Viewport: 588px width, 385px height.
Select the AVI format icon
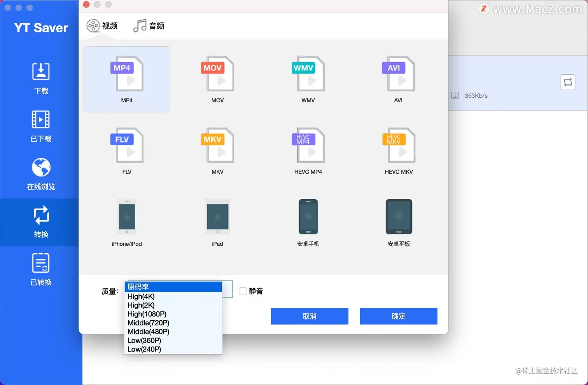point(398,74)
